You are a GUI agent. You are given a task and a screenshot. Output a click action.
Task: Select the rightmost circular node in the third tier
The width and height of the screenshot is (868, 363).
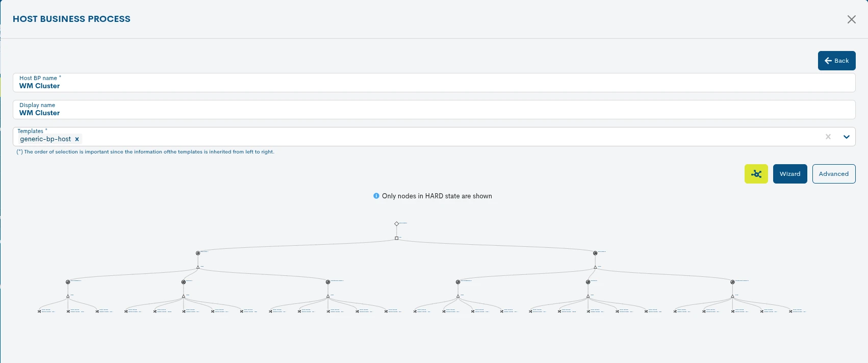coord(732,282)
